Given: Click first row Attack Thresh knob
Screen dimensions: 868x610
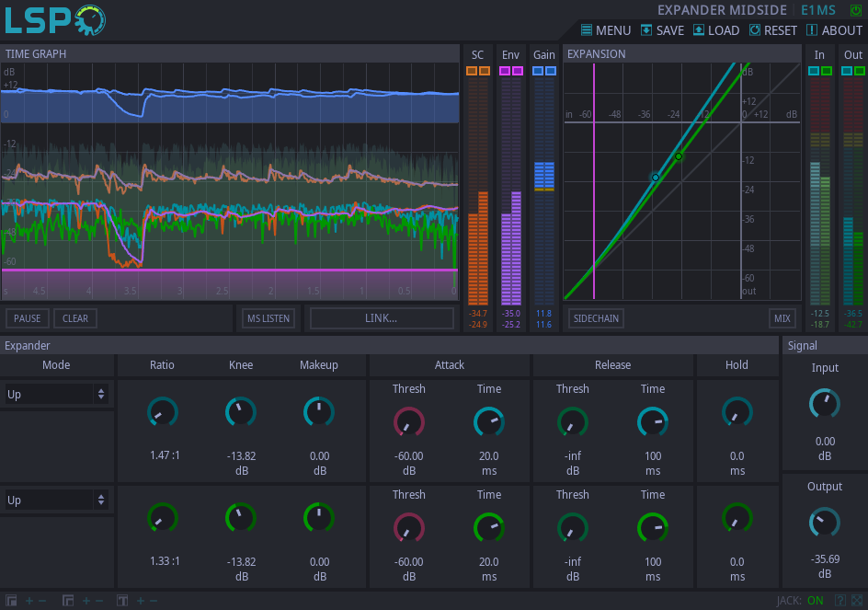Looking at the screenshot, I should point(409,422).
